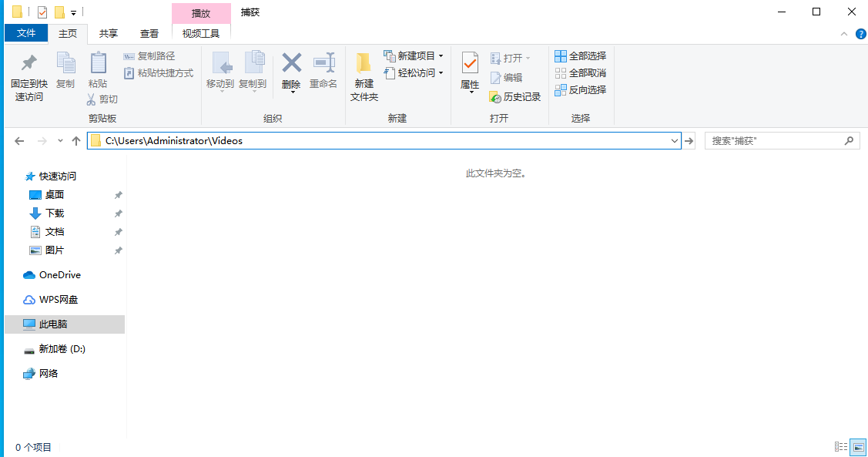Click the Paste (粘贴) clipboard icon
Viewport: 868px width, 457px height.
pos(98,63)
